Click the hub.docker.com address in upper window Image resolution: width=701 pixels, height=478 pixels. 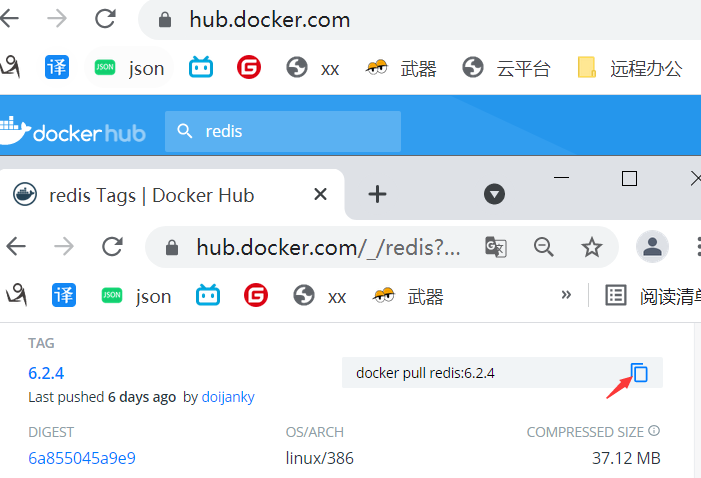270,20
